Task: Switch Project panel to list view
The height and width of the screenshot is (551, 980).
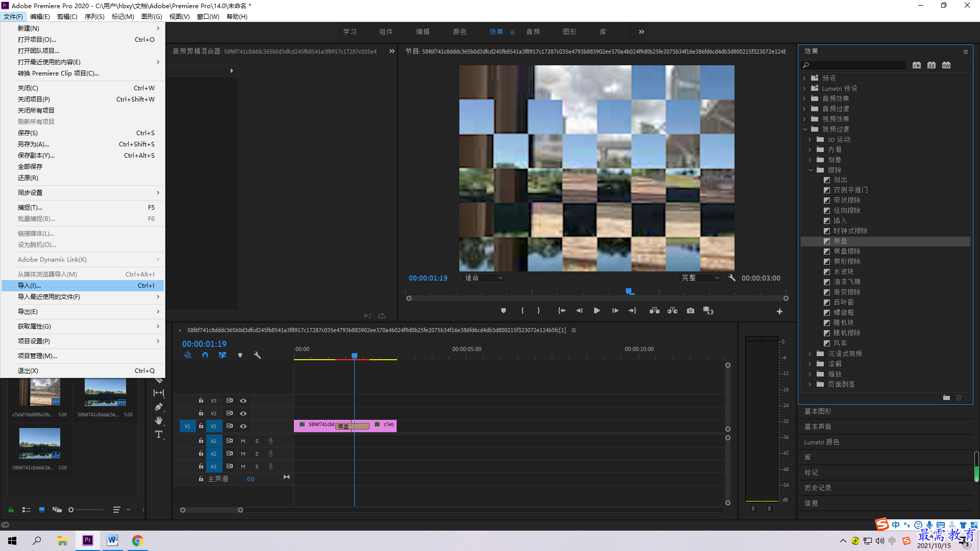Action: [27, 510]
